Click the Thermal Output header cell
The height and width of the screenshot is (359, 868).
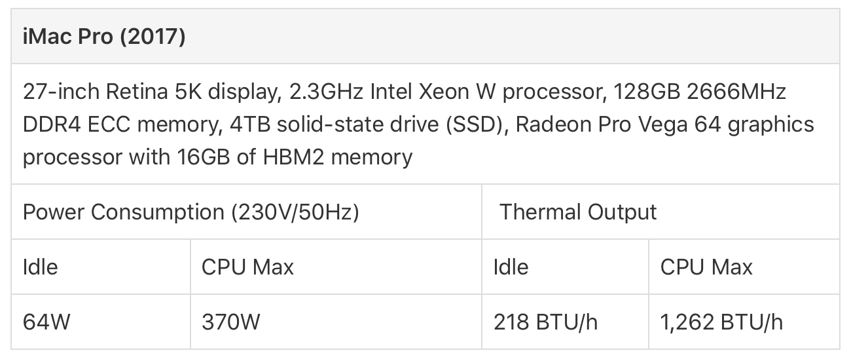coord(660,212)
